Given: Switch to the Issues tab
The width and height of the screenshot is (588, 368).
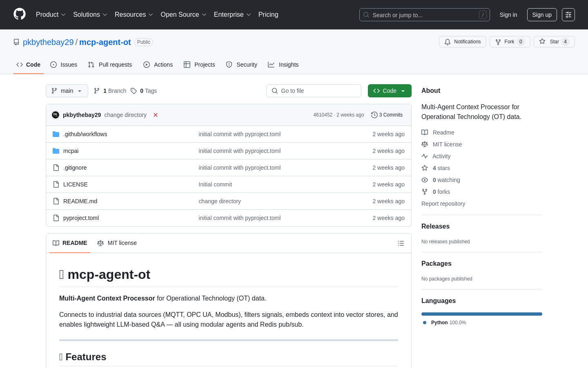Looking at the screenshot, I should pyautogui.click(x=64, y=65).
